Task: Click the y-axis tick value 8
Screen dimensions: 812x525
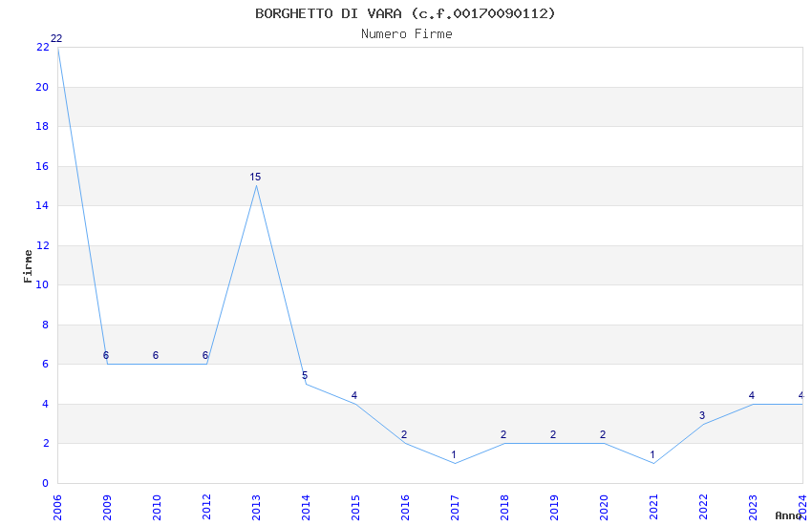Action: pyautogui.click(x=46, y=325)
